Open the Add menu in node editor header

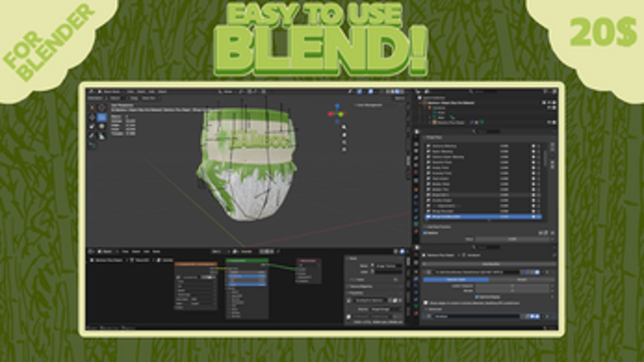[x=146, y=252]
